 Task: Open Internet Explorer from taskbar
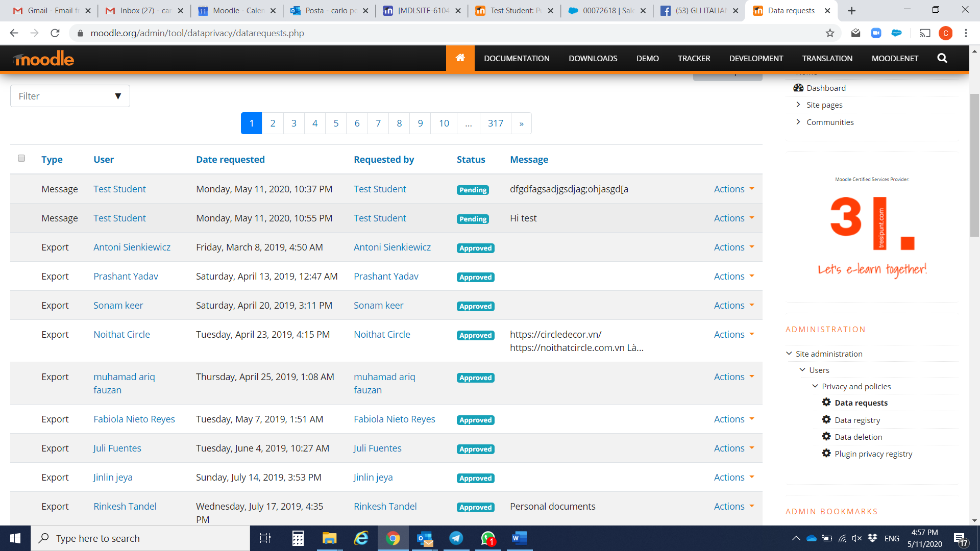[x=361, y=538]
